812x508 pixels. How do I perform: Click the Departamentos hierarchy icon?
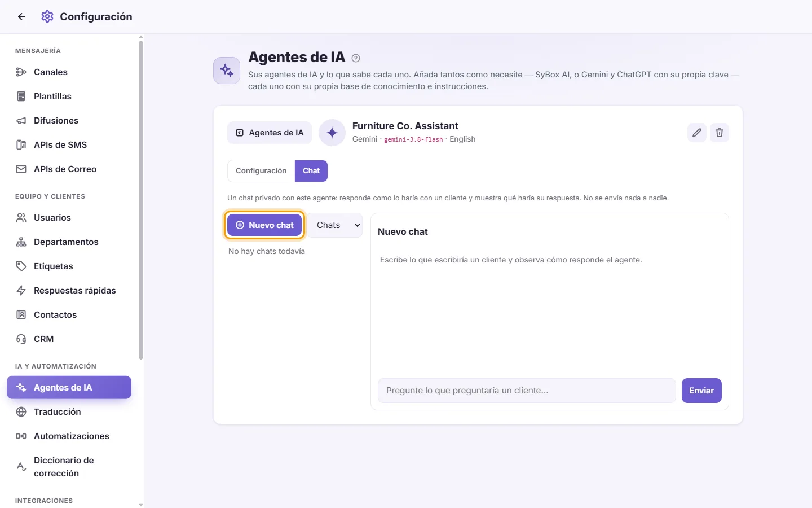pyautogui.click(x=21, y=242)
